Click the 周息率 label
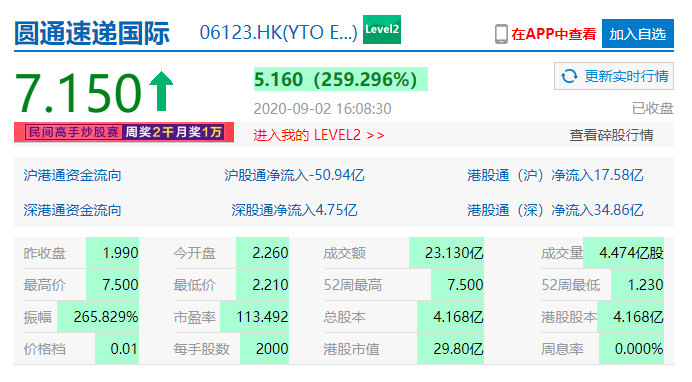 coord(562,349)
